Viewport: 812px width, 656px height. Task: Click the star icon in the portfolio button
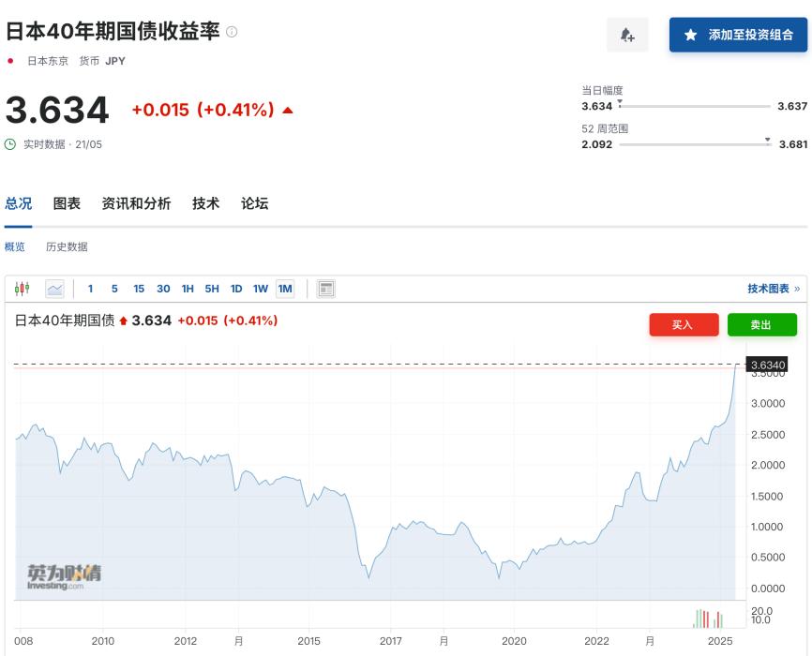click(x=691, y=35)
